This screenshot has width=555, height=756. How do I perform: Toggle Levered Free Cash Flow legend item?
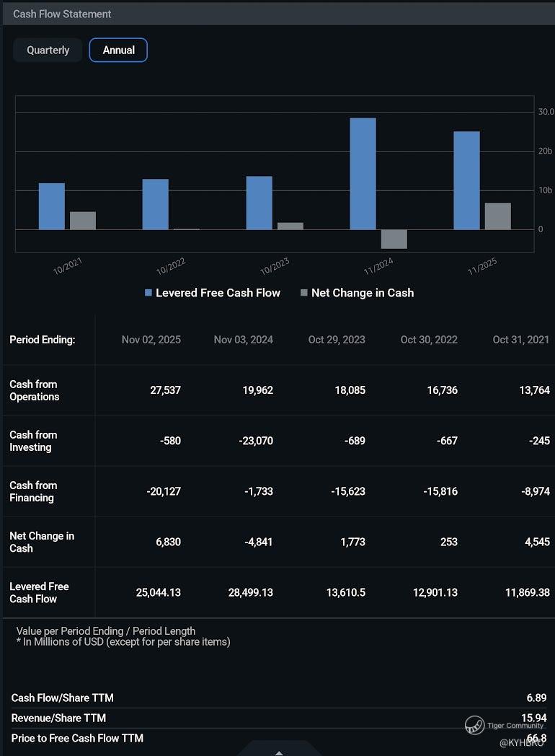pos(213,293)
